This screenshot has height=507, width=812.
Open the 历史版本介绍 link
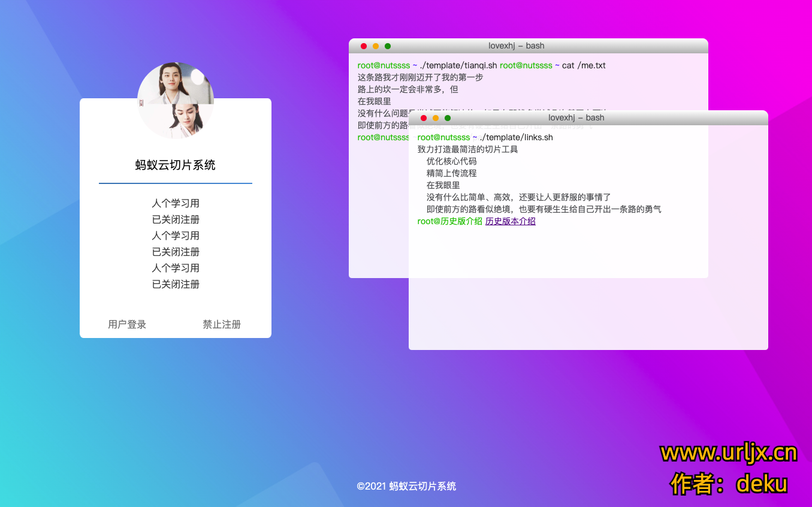[511, 221]
